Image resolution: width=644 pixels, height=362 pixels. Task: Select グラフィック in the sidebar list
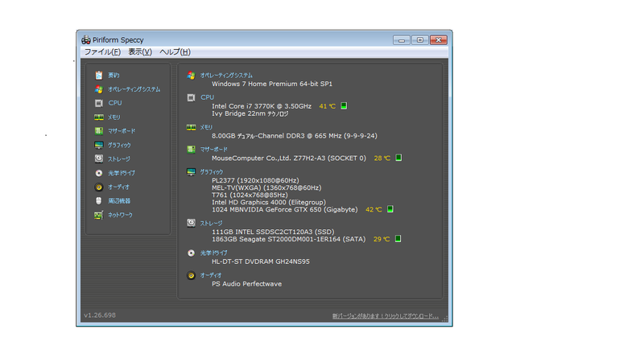[x=119, y=145]
